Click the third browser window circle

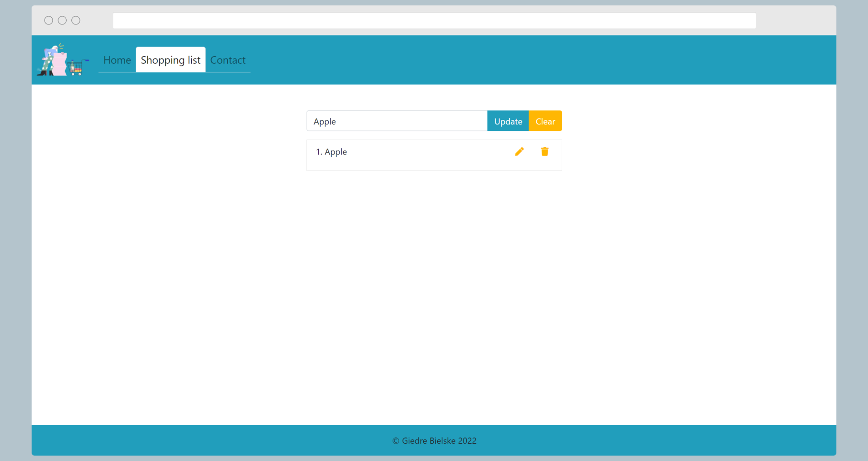pyautogui.click(x=76, y=20)
